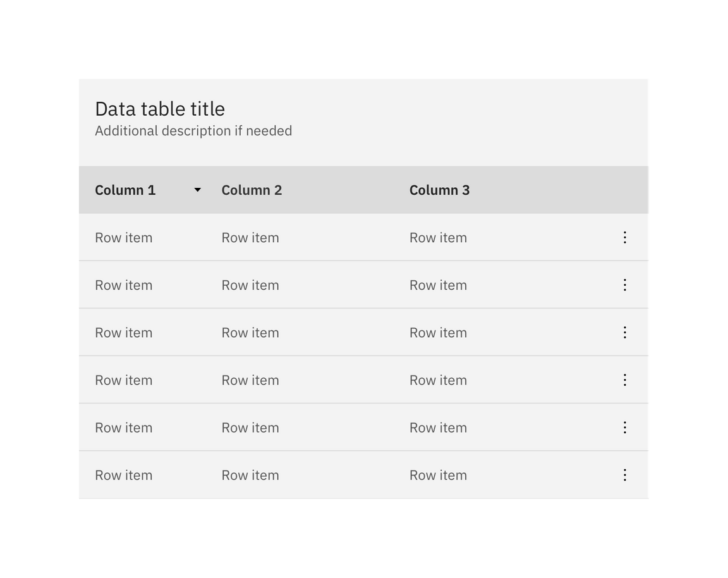
Task: Open the overflow menu on the third row
Action: coord(624,332)
